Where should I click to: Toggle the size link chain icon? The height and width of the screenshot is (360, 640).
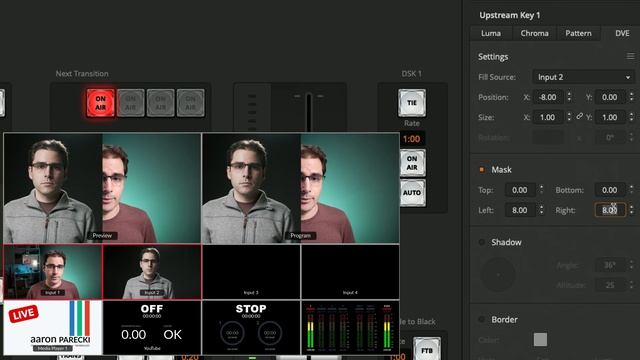tap(579, 116)
